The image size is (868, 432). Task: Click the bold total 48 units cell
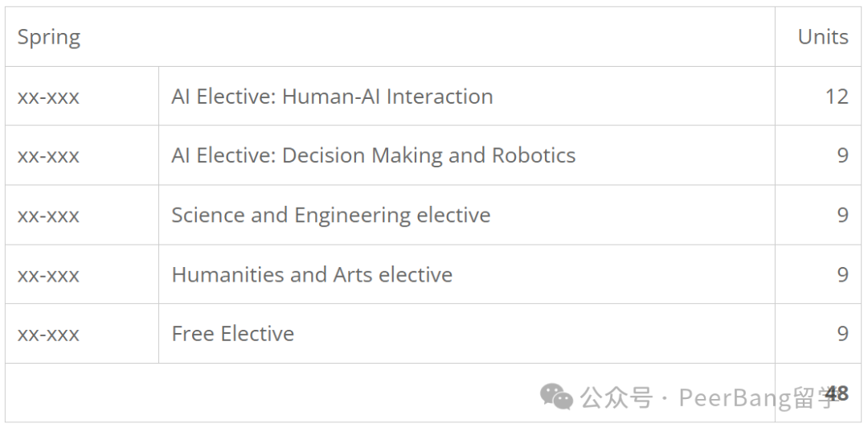[x=837, y=393]
